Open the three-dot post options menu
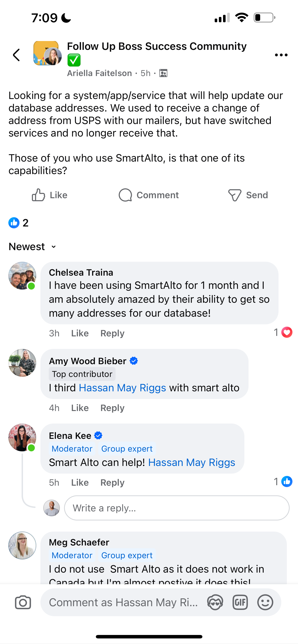 click(281, 55)
